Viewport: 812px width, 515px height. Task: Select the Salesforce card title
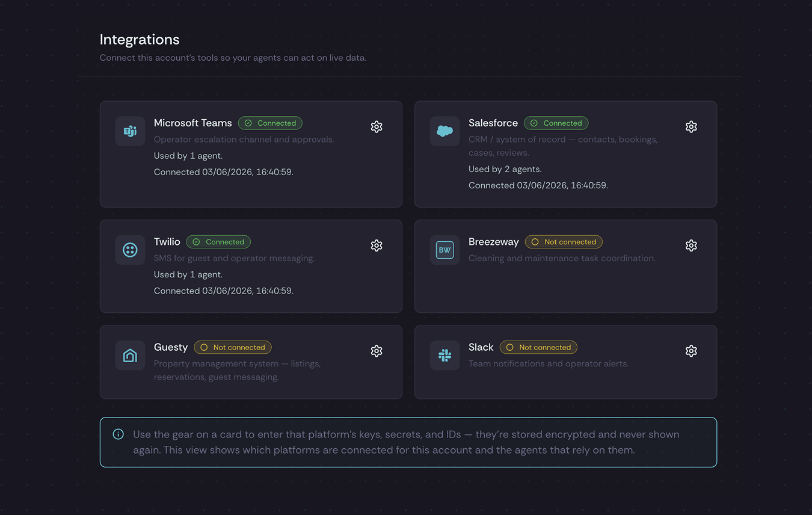click(x=493, y=123)
